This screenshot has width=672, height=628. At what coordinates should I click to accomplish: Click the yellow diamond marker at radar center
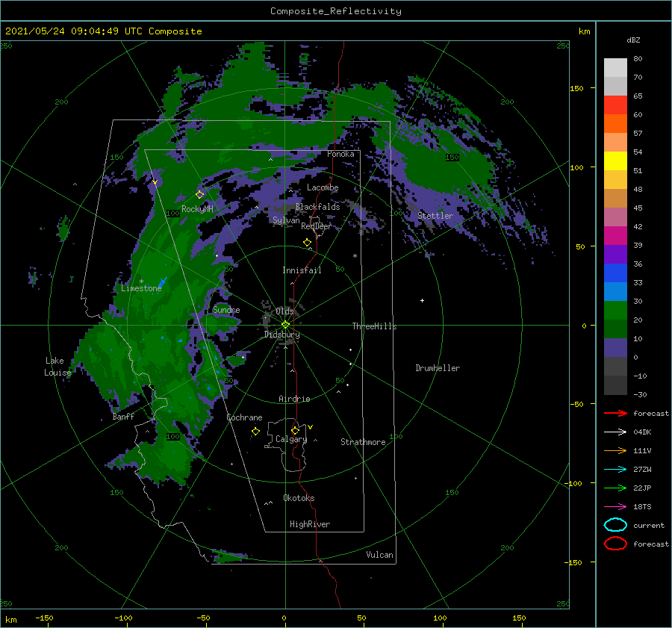click(285, 325)
